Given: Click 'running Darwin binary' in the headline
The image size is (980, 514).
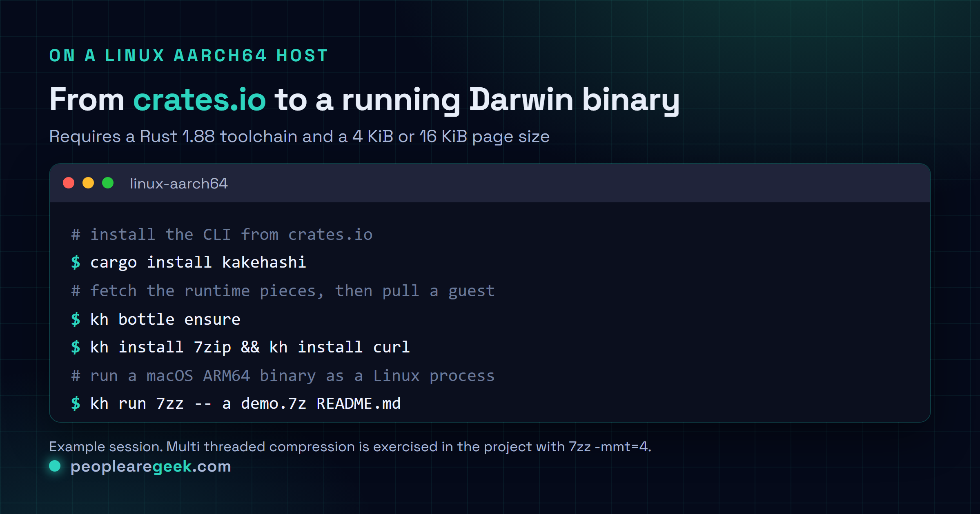Looking at the screenshot, I should click(511, 100).
